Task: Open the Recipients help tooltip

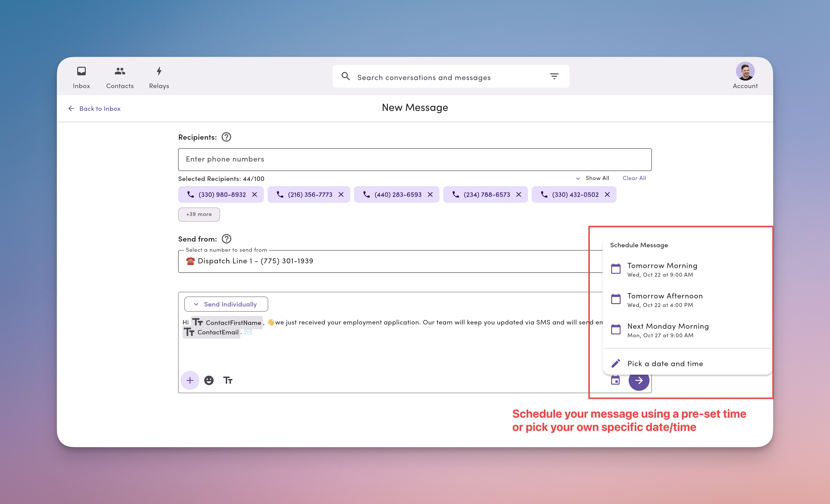Action: click(x=226, y=137)
